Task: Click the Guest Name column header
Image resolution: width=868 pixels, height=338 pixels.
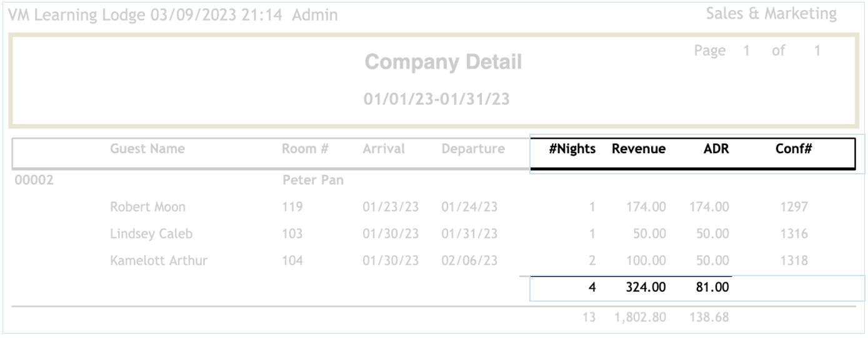Action: pos(147,149)
